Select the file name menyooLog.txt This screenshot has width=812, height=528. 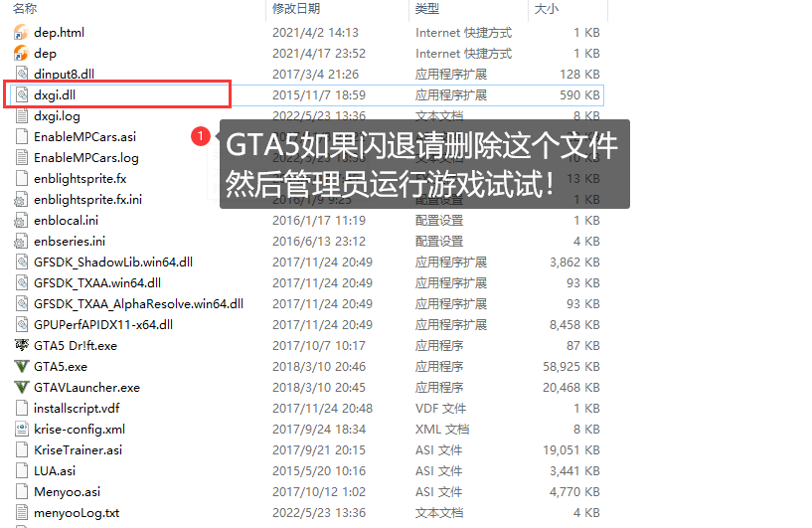tap(77, 513)
